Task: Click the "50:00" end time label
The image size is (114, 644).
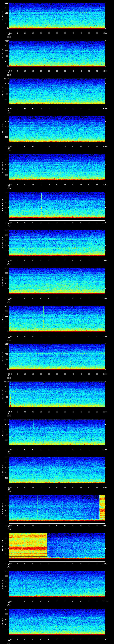Action: [x=105, y=223]
